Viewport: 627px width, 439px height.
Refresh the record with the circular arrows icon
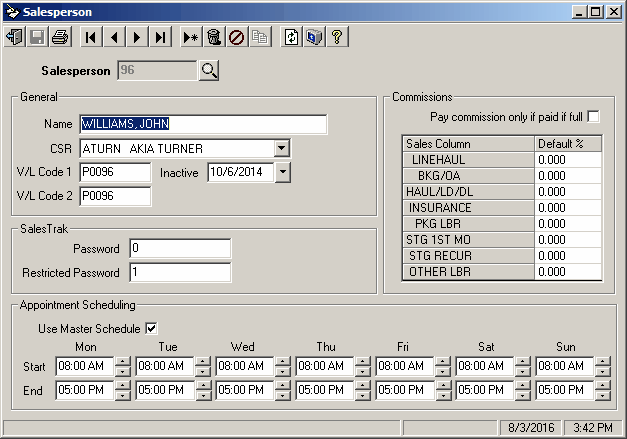[x=291, y=38]
